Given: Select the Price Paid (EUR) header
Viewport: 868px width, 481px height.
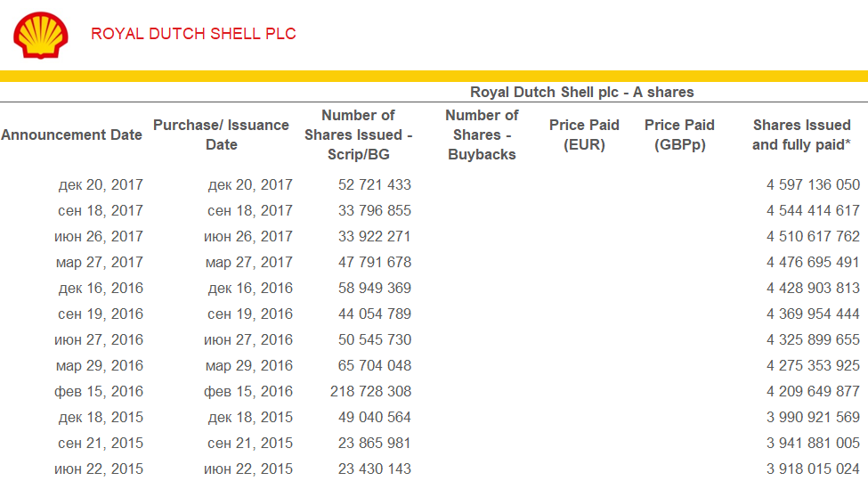Looking at the screenshot, I should (584, 135).
